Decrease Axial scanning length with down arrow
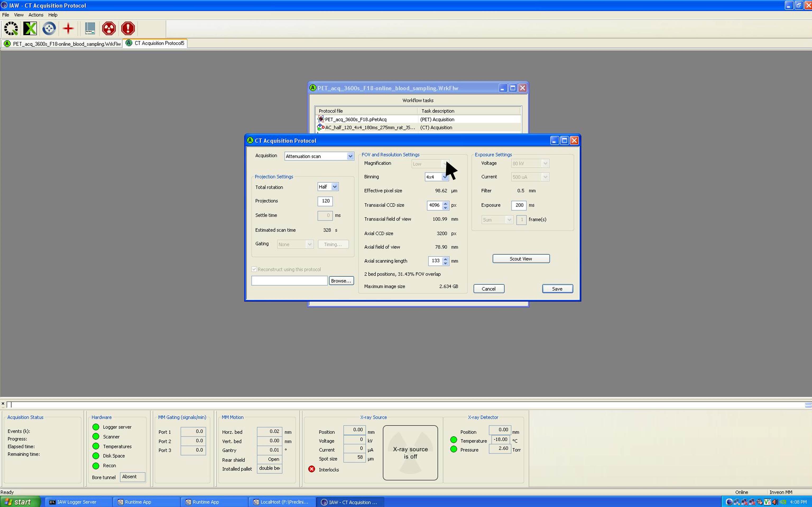The width and height of the screenshot is (812, 507). pos(445,263)
